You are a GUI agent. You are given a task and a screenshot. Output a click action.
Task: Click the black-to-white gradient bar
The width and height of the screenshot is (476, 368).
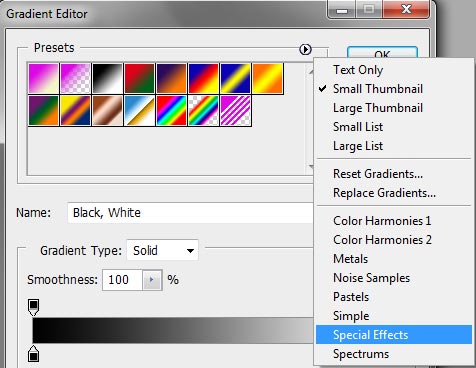(x=173, y=330)
